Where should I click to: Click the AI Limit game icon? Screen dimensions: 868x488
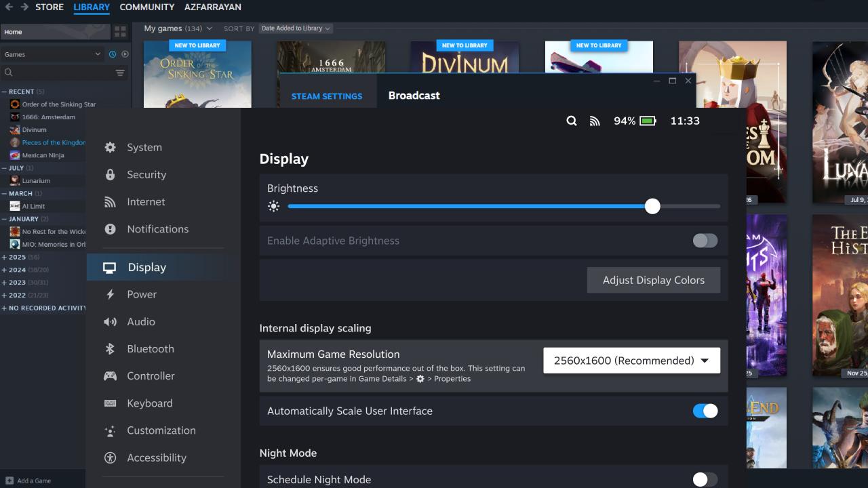[x=15, y=206]
